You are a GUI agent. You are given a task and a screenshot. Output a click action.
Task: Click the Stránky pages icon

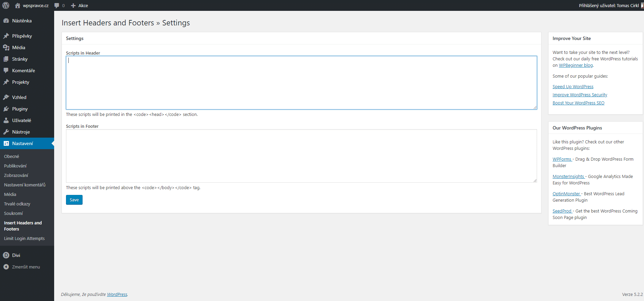tap(6, 59)
